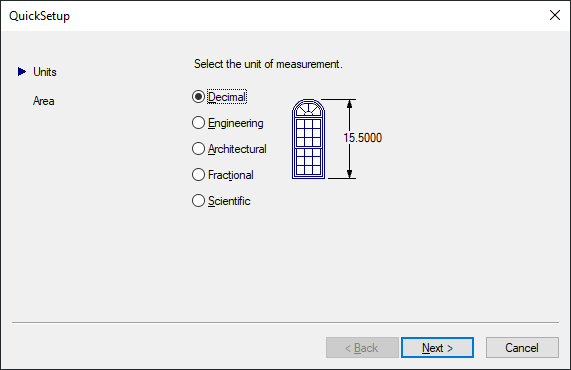Viewport: 571px width, 370px height.
Task: Click the blue arrow marker beside Units
Action: [22, 71]
